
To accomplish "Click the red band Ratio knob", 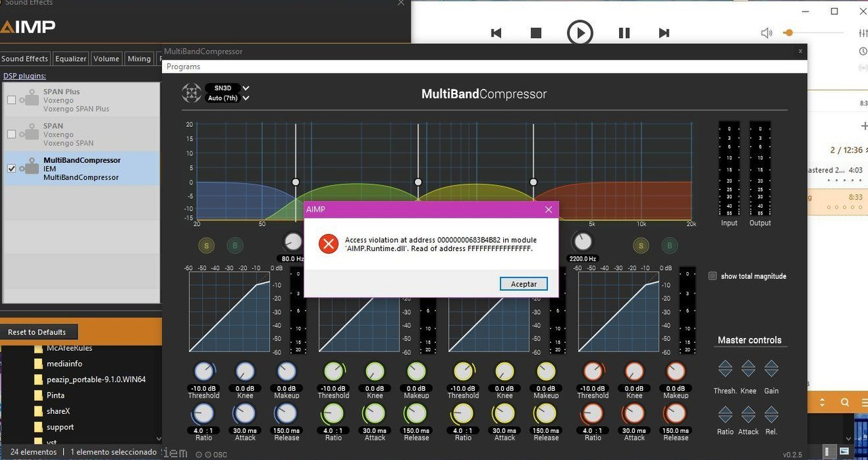I will tap(593, 413).
